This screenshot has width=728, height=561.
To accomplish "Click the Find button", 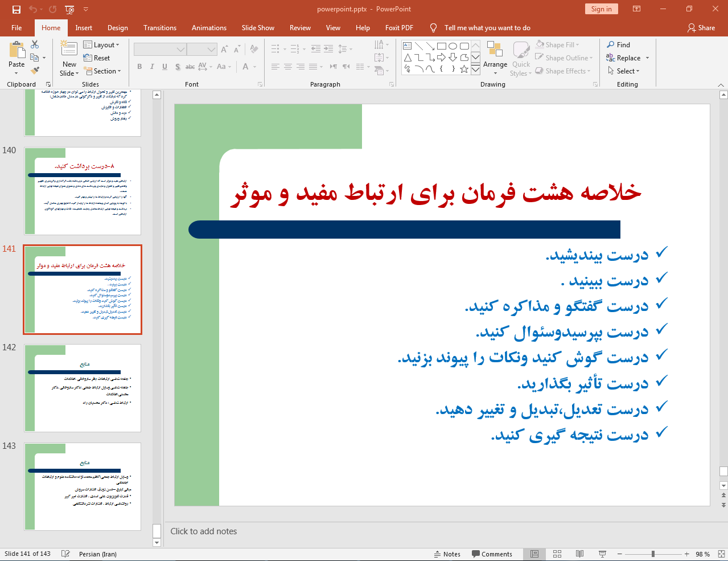I will [618, 45].
